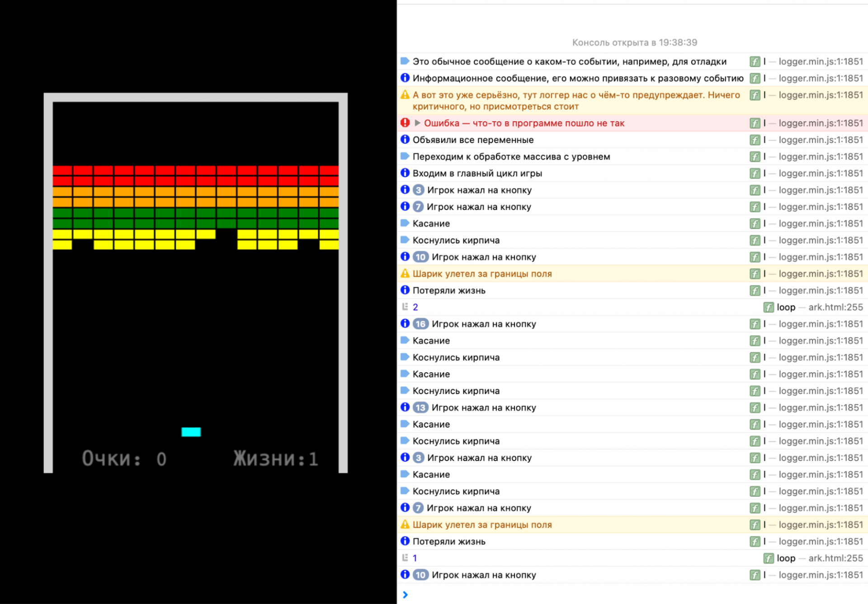The image size is (868, 604).
Task: Open the logger.min.js:1:1851 source link on the error line
Action: (821, 123)
